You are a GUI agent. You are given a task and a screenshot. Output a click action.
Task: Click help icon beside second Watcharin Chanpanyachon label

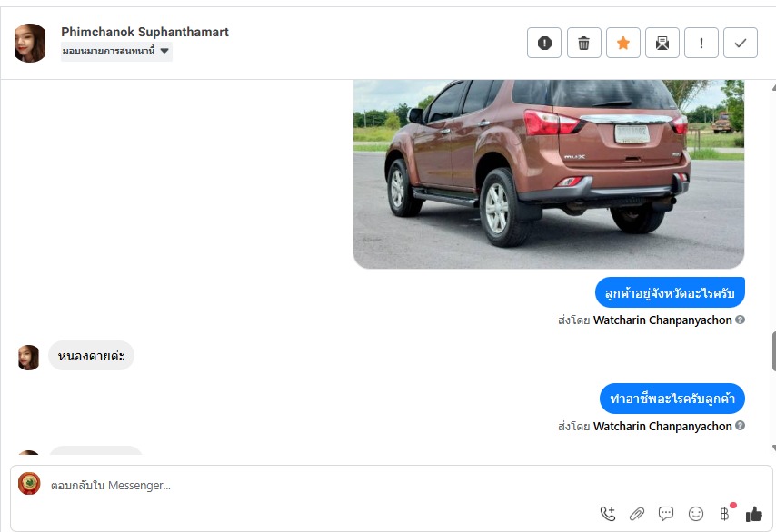pyautogui.click(x=740, y=426)
